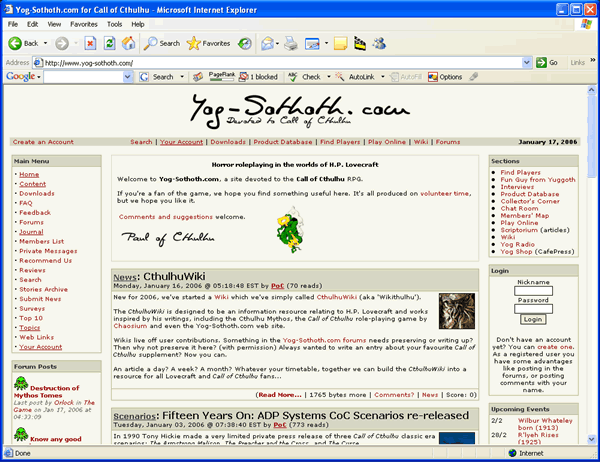Click the vertical scrollbar down arrow
Image resolution: width=600 pixels, height=462 pixels.
point(592,439)
